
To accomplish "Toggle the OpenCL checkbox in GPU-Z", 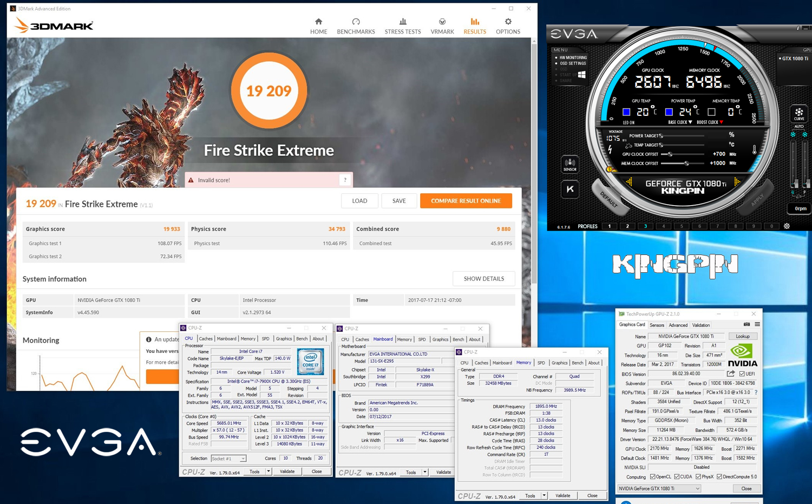I will coord(652,477).
